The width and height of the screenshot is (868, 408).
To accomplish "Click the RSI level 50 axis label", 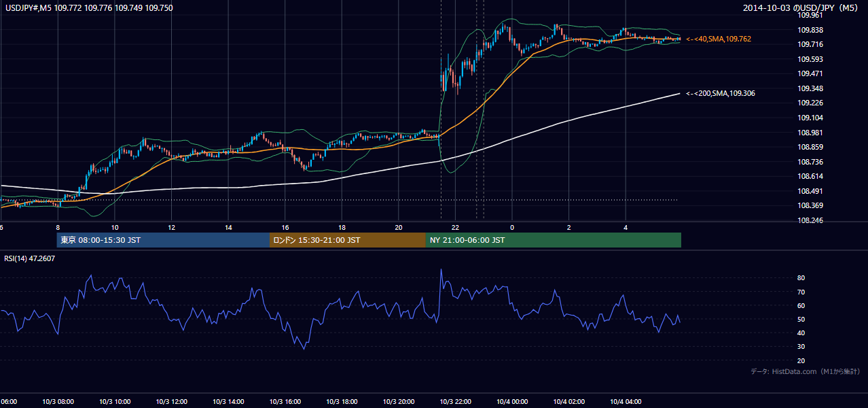I will coord(801,319).
